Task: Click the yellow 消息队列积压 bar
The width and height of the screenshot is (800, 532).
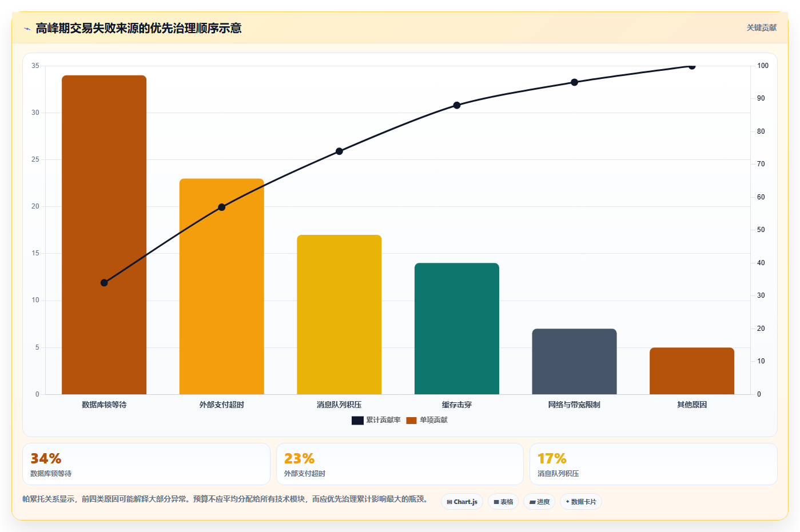Action: click(339, 314)
